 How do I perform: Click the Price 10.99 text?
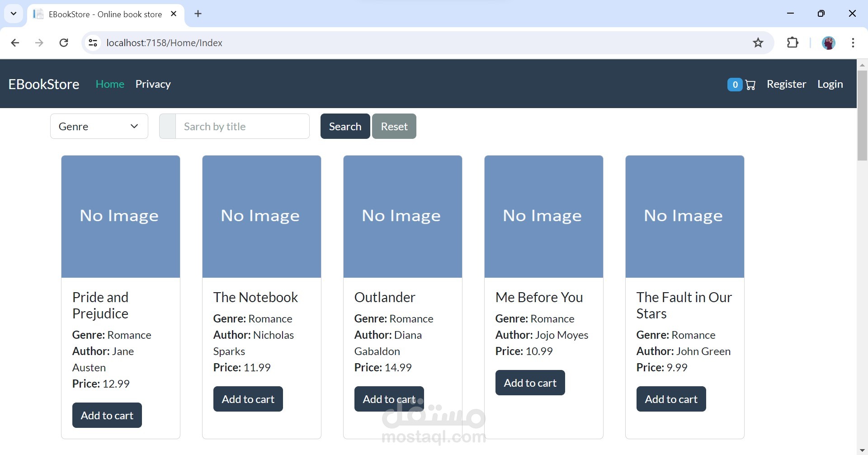pyautogui.click(x=524, y=351)
